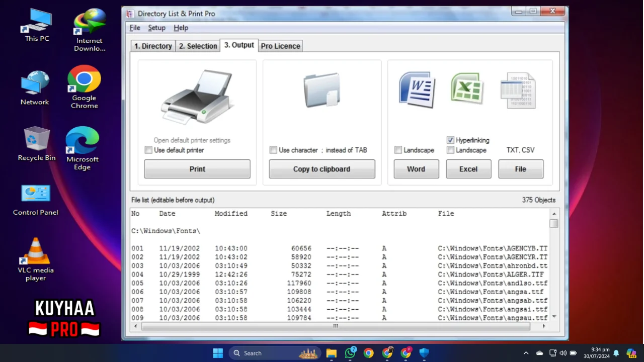Screen dimensions: 644x362
Task: Click the size value 106220
Action: [x=299, y=301]
